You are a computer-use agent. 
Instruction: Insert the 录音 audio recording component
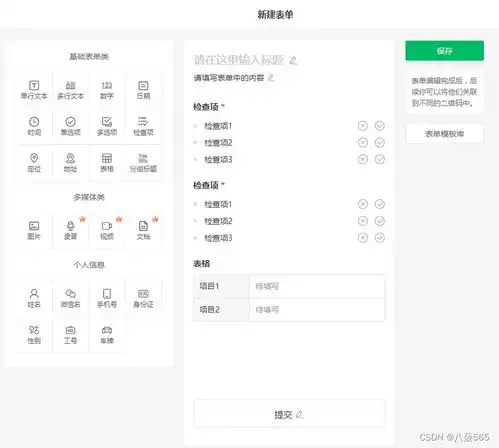70,231
